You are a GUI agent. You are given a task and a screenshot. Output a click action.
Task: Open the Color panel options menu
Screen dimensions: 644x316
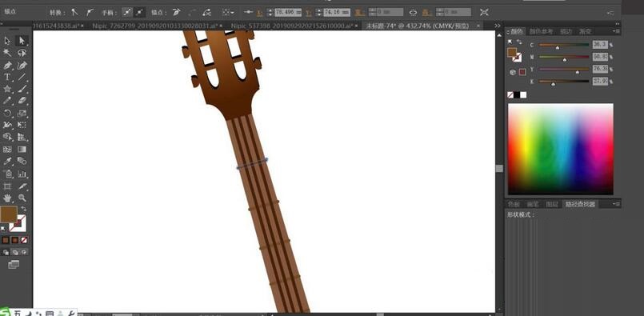(x=617, y=31)
